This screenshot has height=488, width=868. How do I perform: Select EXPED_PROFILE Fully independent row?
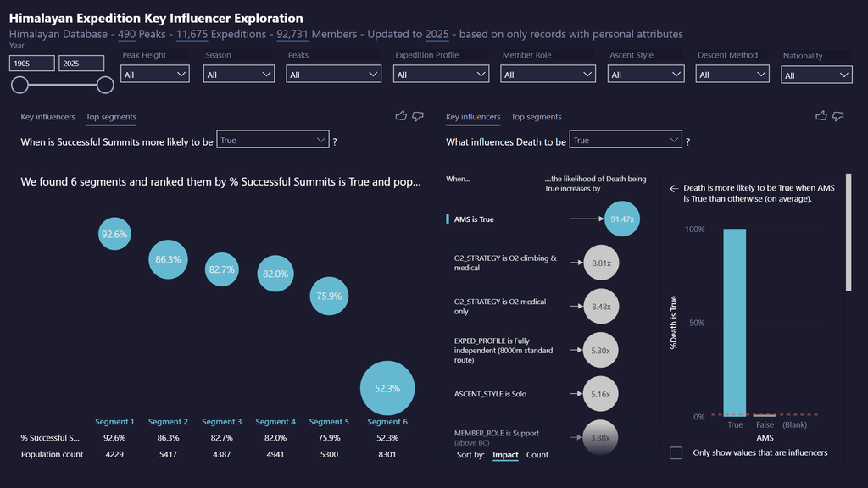pos(504,350)
